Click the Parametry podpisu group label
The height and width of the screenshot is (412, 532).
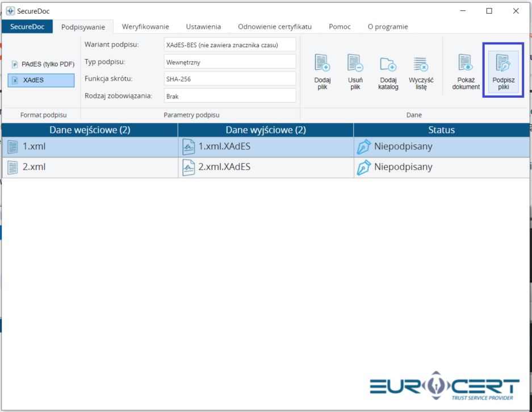[x=191, y=115]
